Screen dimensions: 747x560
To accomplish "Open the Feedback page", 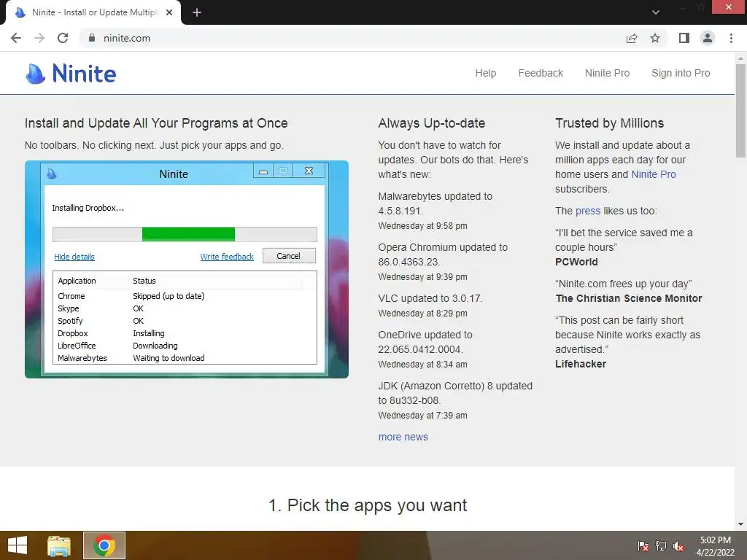I will coord(541,74).
